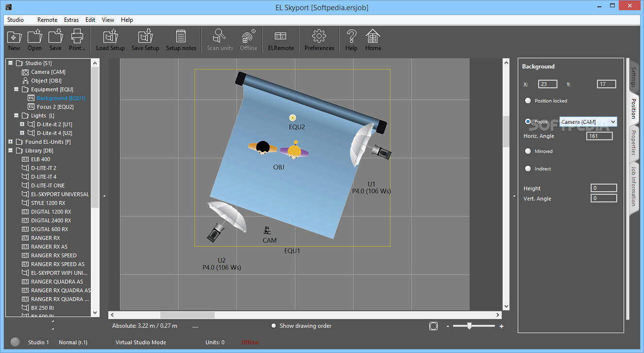This screenshot has width=644, height=353.
Task: Open the Studio menu
Action: [16, 20]
